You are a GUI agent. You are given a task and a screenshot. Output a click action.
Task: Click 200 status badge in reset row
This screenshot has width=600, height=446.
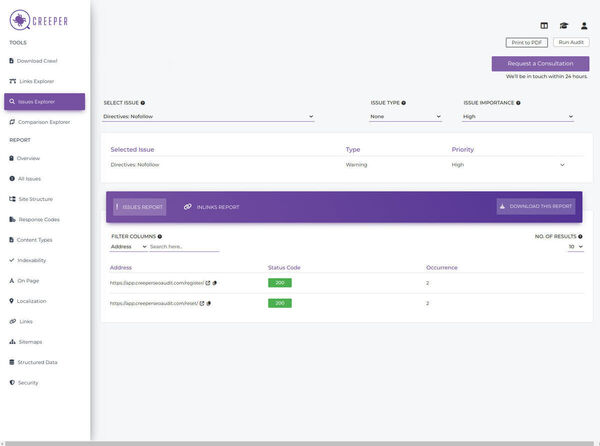pyautogui.click(x=280, y=303)
